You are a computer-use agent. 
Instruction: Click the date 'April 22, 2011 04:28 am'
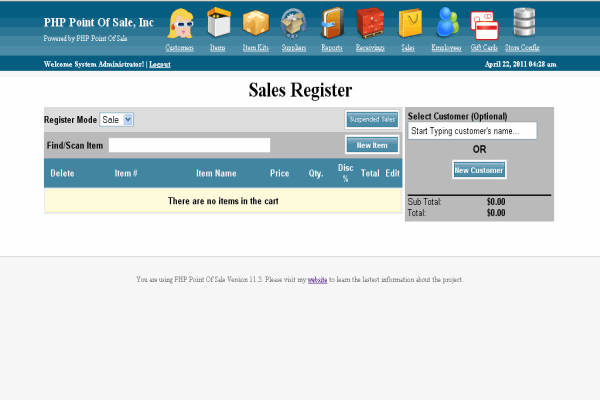pyautogui.click(x=520, y=64)
